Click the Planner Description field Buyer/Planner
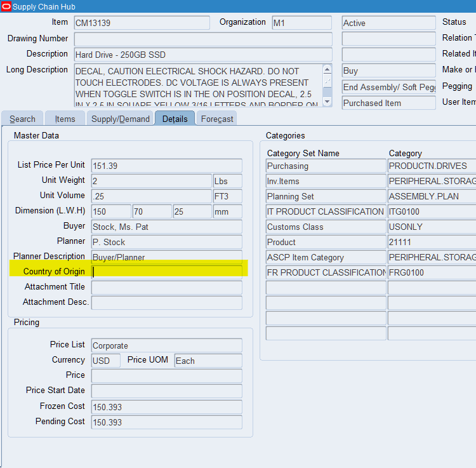476x468 pixels. [x=167, y=257]
